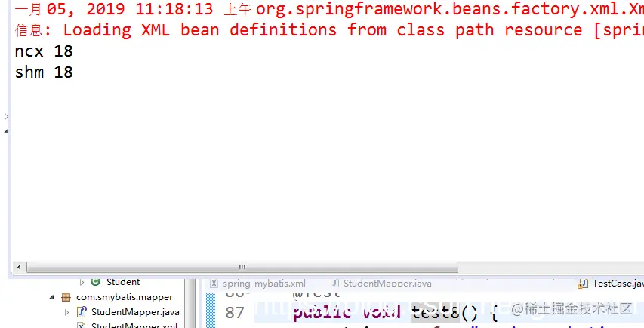Click 'org.springframework.beans.factory.xml' in the console
The height and width of the screenshot is (328, 644).
pos(436,9)
